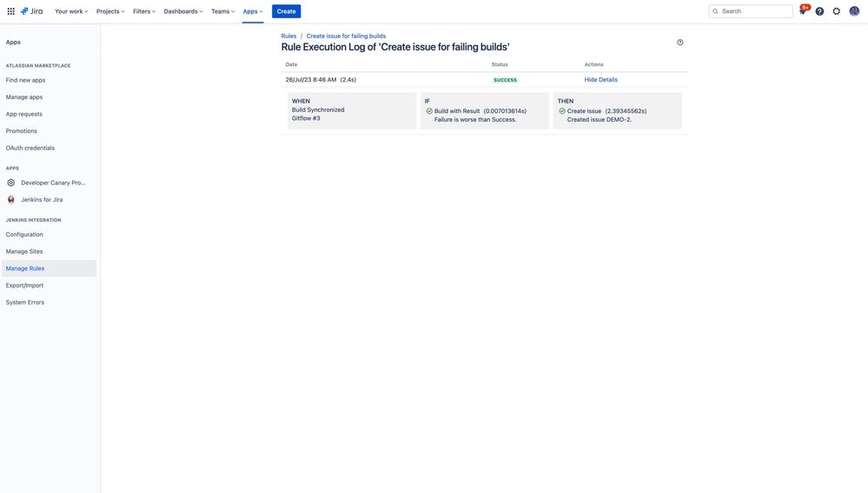Expand the Projects dropdown
The image size is (868, 493).
coord(110,11)
